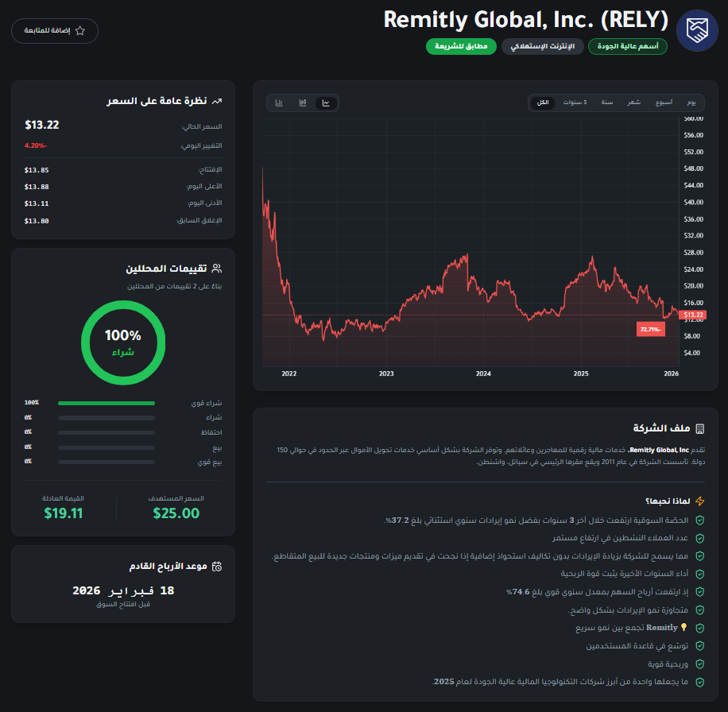Click the shield icon beside وربحية قوية

(699, 664)
